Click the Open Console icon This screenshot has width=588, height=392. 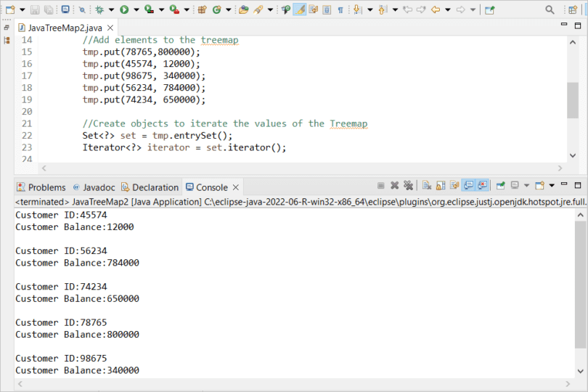coord(539,185)
